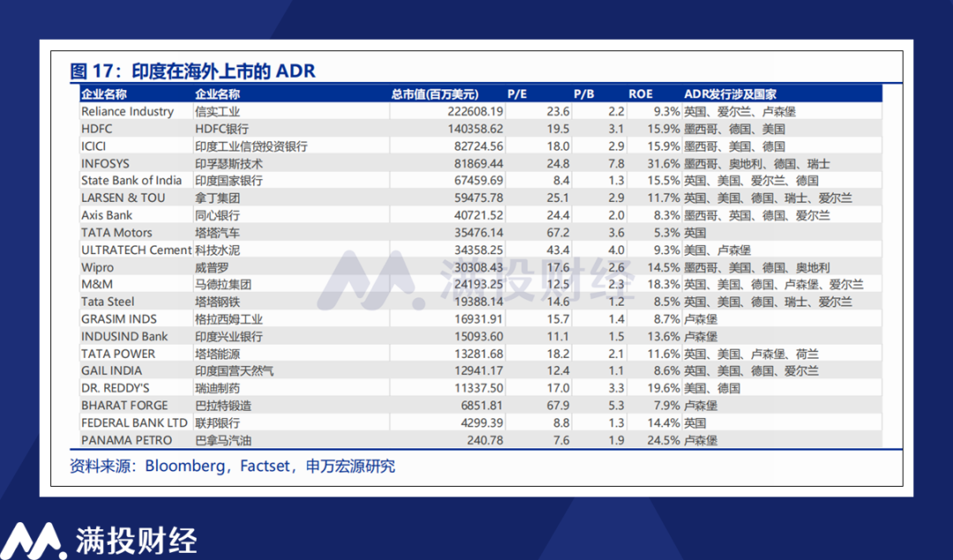Screen dimensions: 953x560
Task: Click the ICICI company name cell
Action: [94, 146]
